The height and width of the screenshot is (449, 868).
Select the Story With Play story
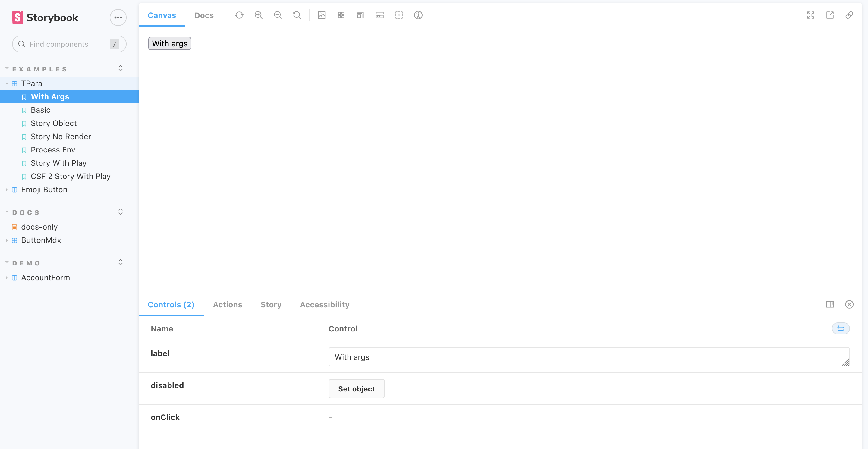click(x=59, y=163)
